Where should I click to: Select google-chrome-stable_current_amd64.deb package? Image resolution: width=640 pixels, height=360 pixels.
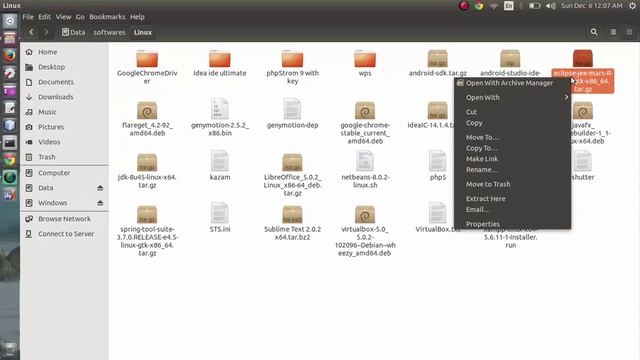click(x=365, y=111)
